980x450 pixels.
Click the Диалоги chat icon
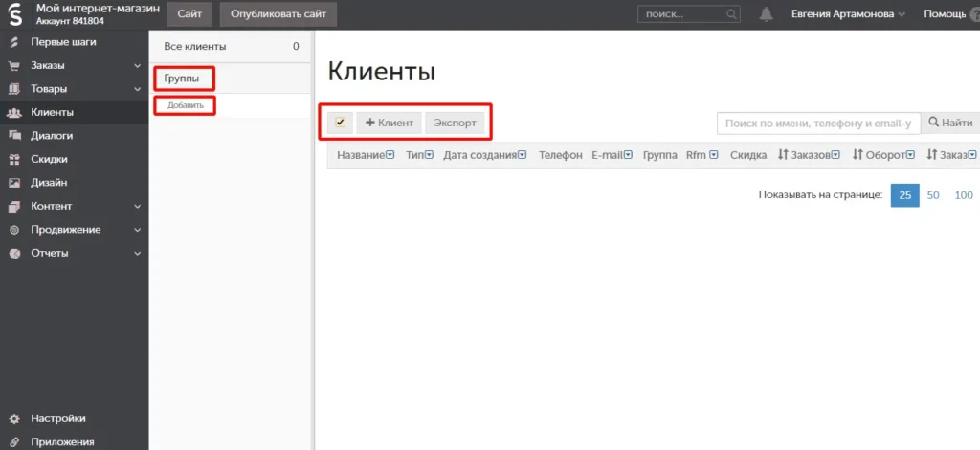(x=13, y=136)
